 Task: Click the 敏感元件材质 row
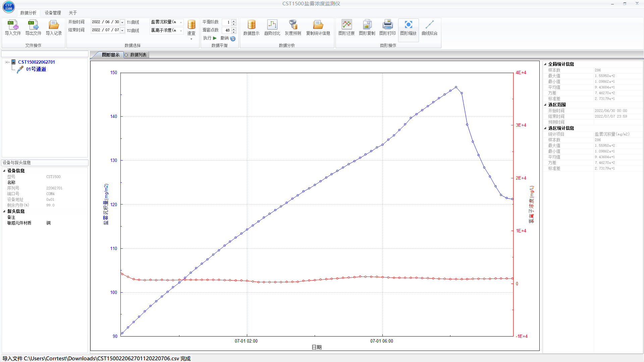tap(45, 223)
